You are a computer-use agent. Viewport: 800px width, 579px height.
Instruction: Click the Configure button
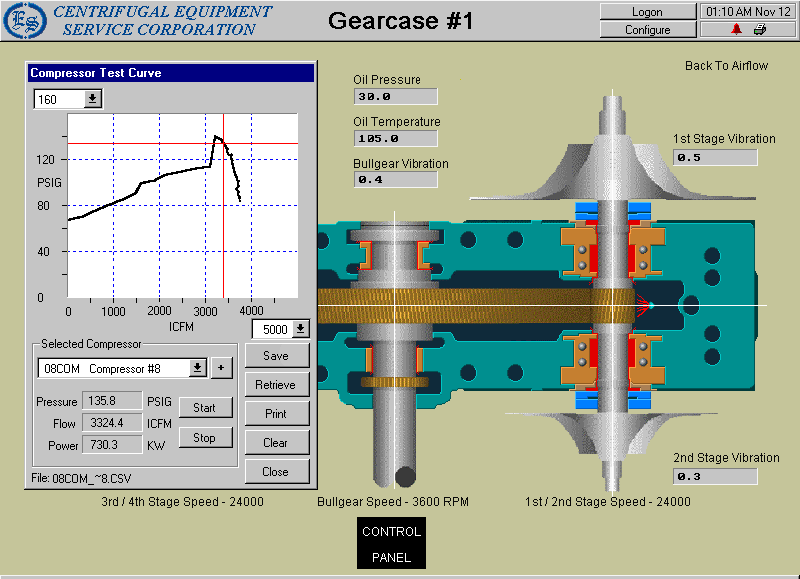tap(647, 30)
